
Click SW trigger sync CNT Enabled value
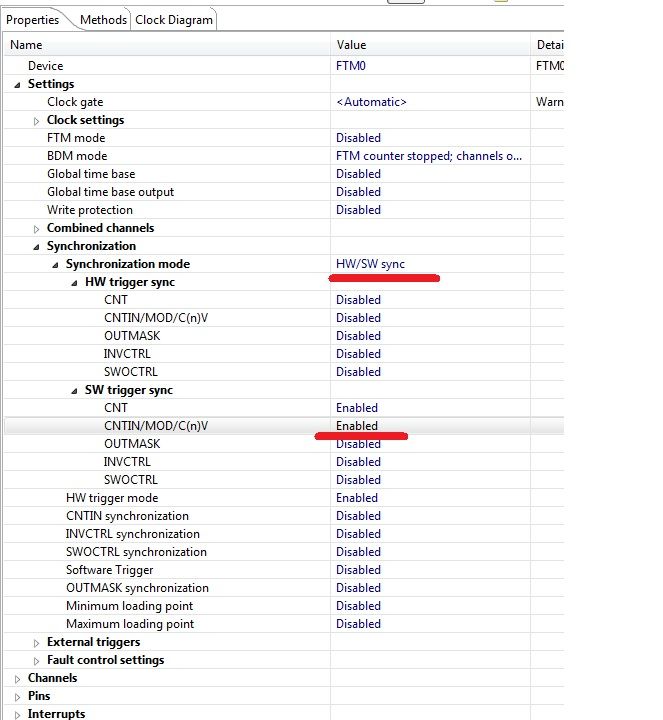357,408
